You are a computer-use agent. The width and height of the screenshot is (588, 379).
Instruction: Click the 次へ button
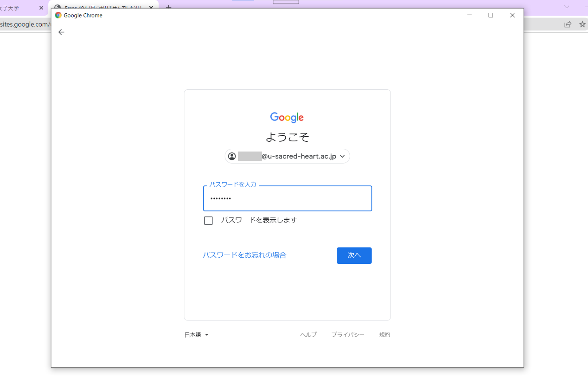354,255
